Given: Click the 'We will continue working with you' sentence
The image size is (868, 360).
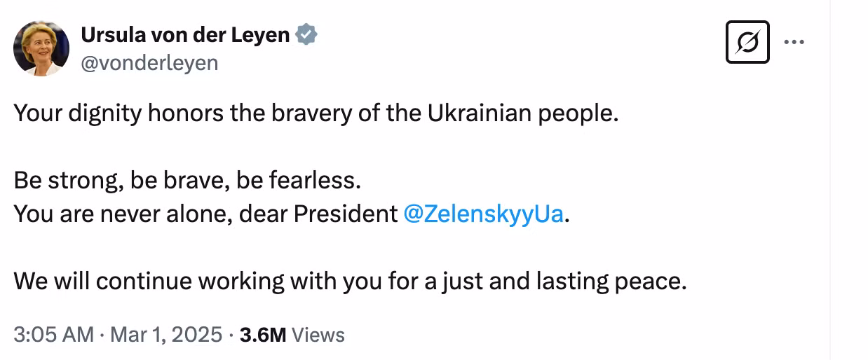Looking at the screenshot, I should tap(350, 282).
